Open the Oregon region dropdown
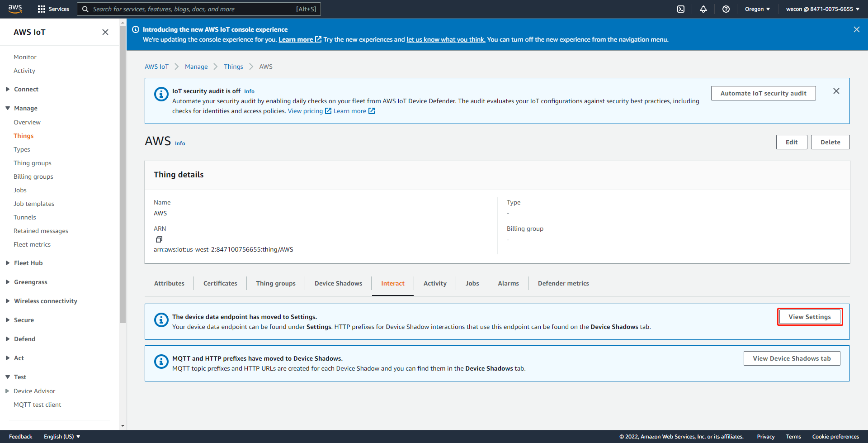 (757, 9)
